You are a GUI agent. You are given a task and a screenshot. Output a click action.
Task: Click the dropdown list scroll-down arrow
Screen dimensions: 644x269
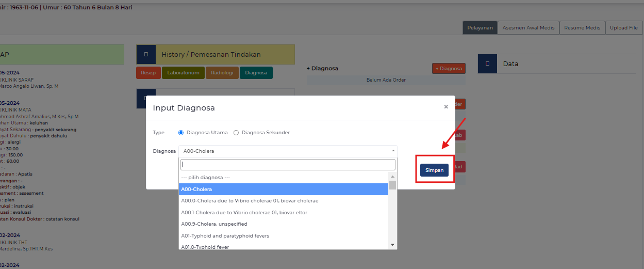click(x=392, y=244)
